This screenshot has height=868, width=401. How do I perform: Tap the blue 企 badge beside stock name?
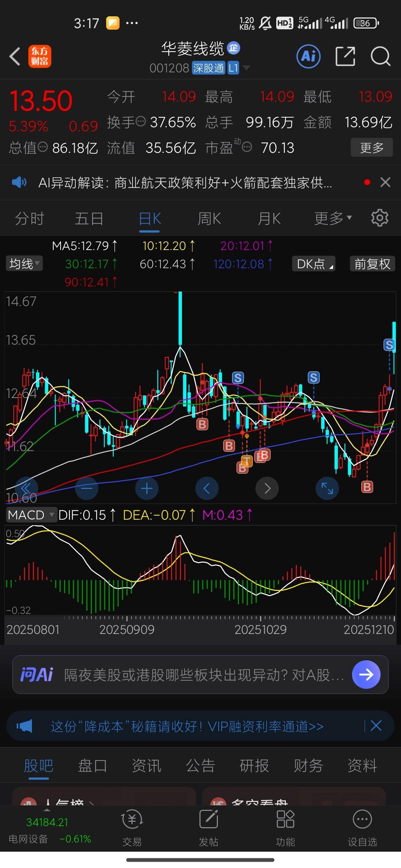234,48
